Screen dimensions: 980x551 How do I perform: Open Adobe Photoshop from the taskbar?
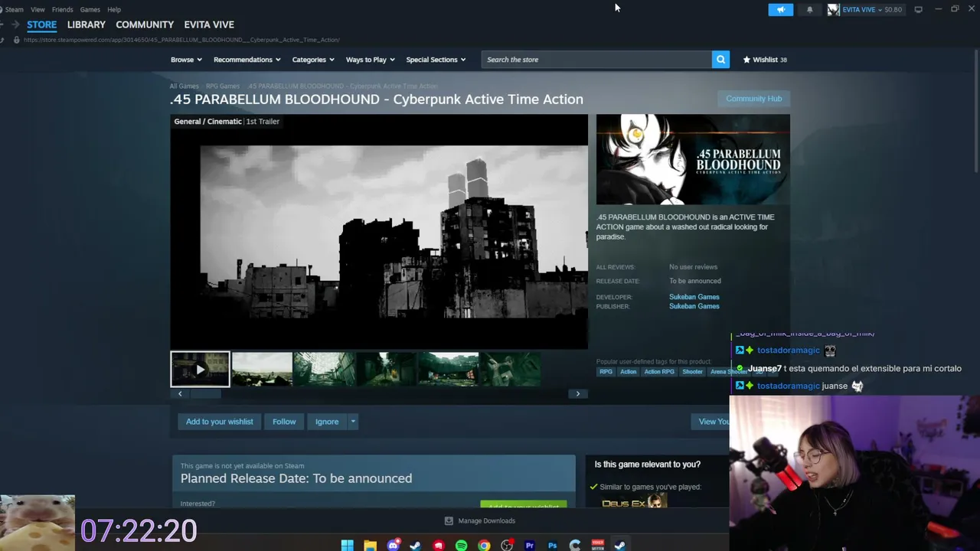[x=552, y=545]
